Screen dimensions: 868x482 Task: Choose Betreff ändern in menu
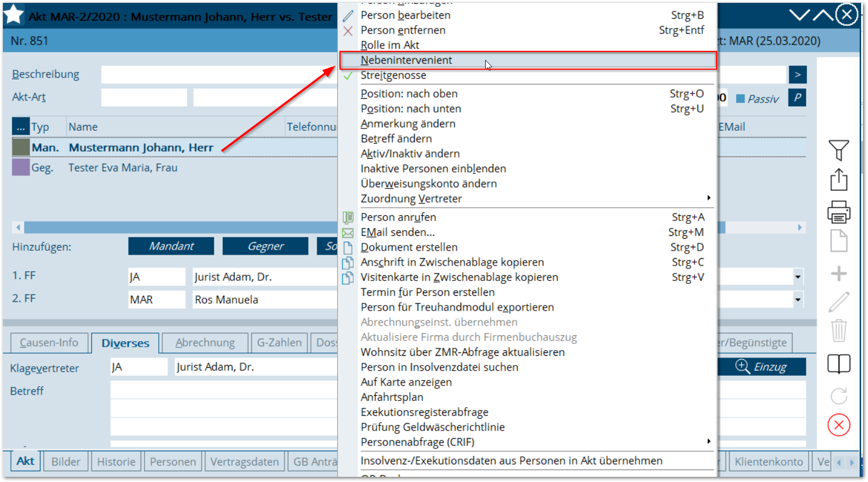point(527,139)
